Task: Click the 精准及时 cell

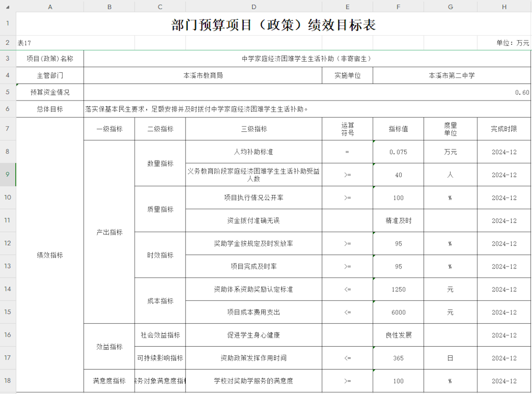Action: click(398, 221)
